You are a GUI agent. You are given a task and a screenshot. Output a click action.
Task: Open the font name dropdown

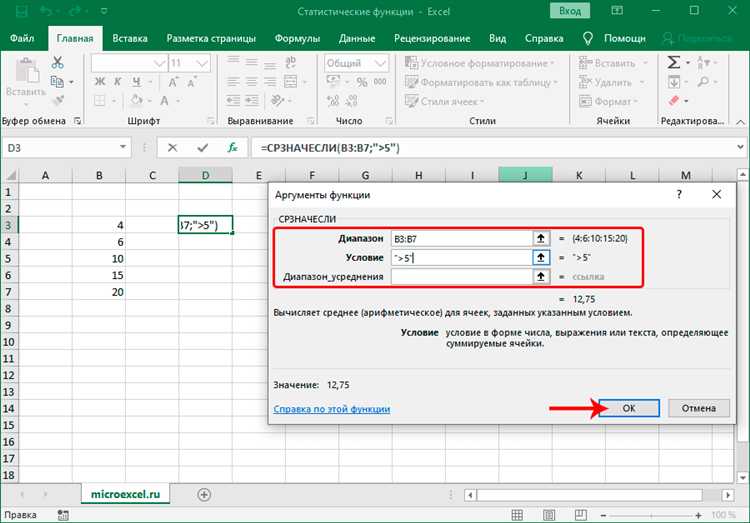159,63
